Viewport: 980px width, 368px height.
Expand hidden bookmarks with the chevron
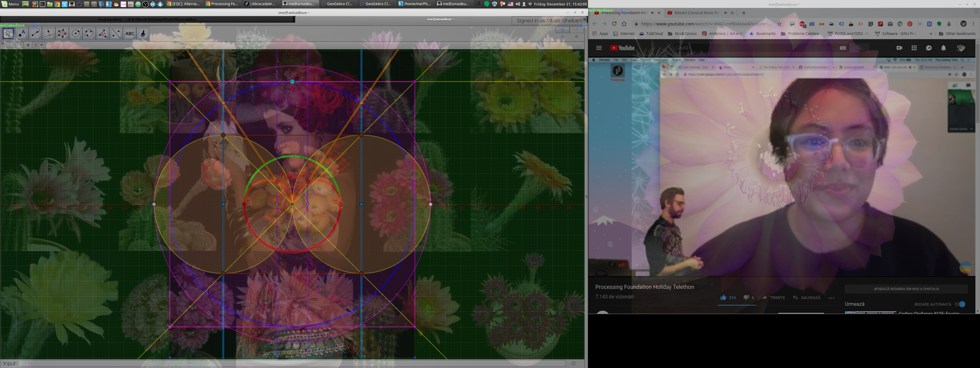pyautogui.click(x=931, y=33)
